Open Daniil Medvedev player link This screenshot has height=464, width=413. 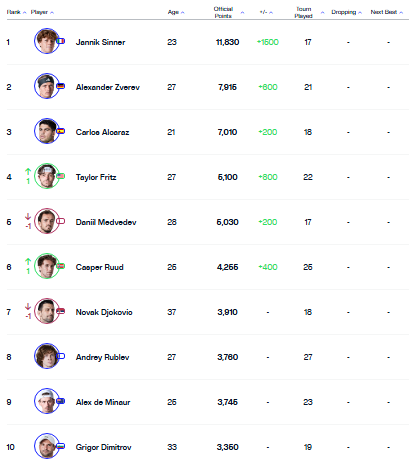point(106,222)
